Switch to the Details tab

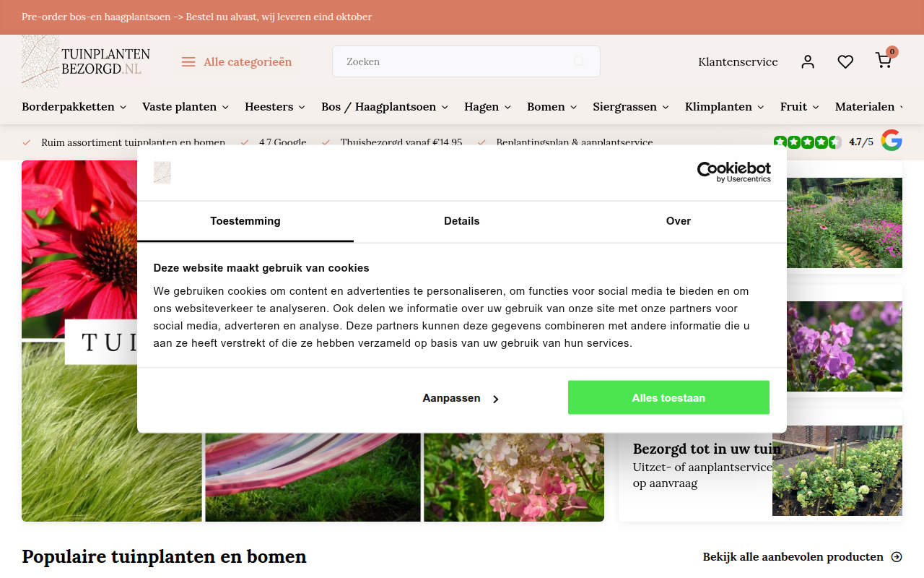(x=462, y=221)
